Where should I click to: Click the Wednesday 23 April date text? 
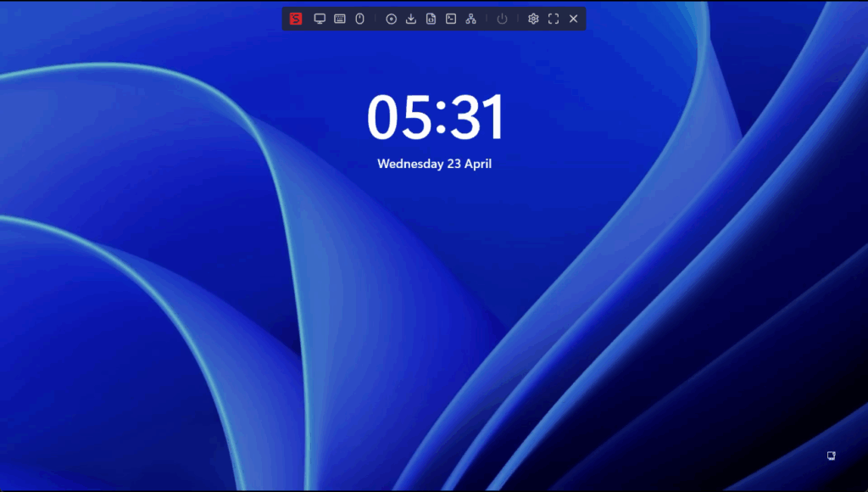434,164
